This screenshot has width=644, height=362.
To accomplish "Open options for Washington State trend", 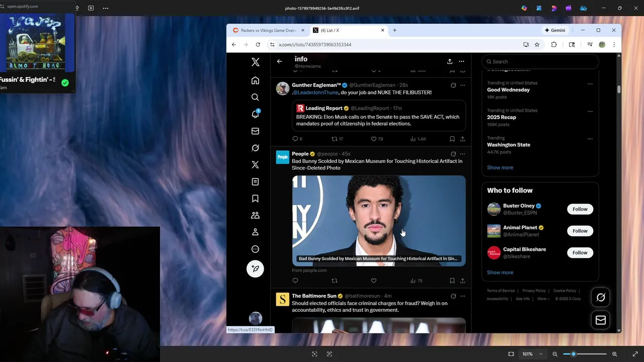I will coord(590,139).
